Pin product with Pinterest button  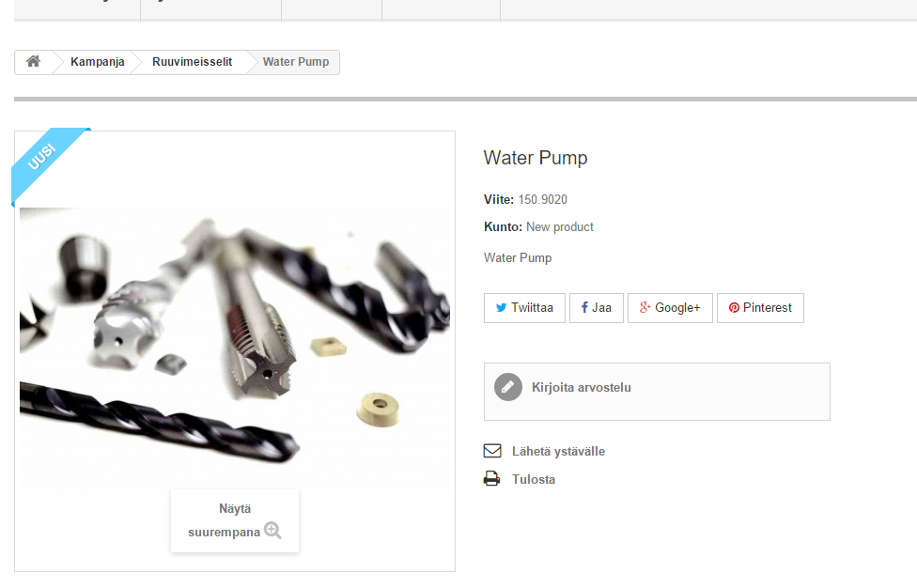coord(760,308)
